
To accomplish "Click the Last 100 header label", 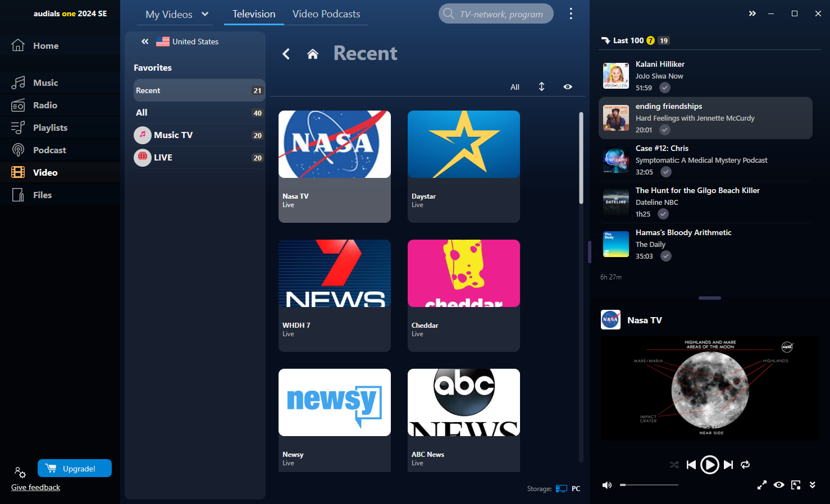I will coord(628,40).
